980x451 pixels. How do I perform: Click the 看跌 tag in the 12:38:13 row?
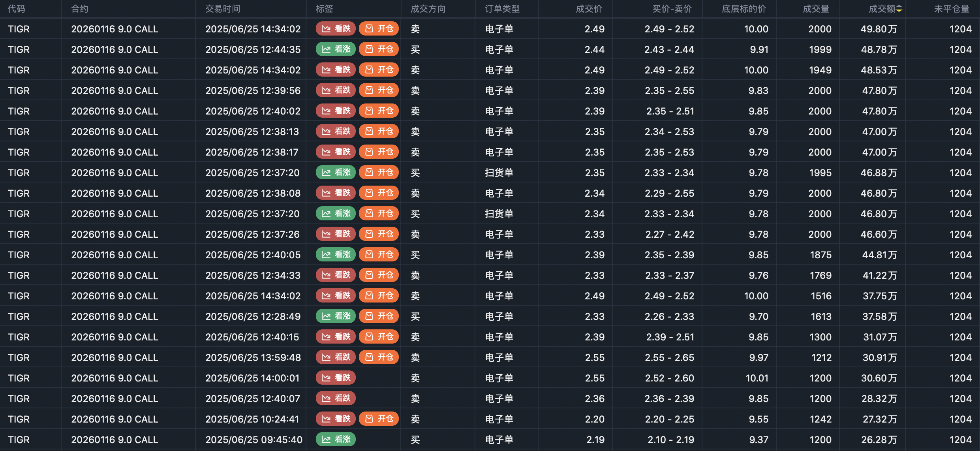tap(336, 132)
